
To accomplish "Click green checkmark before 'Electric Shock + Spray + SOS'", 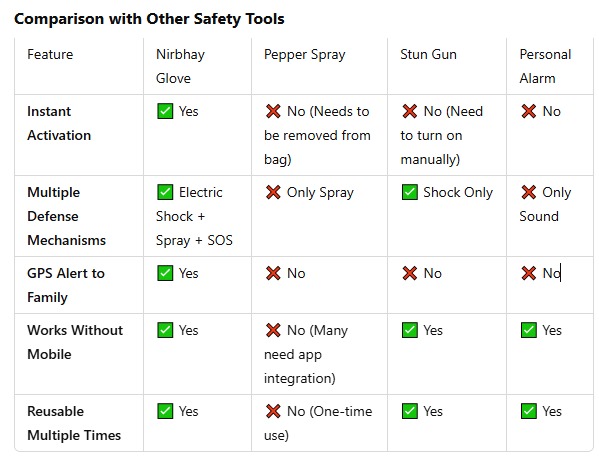I will (165, 192).
